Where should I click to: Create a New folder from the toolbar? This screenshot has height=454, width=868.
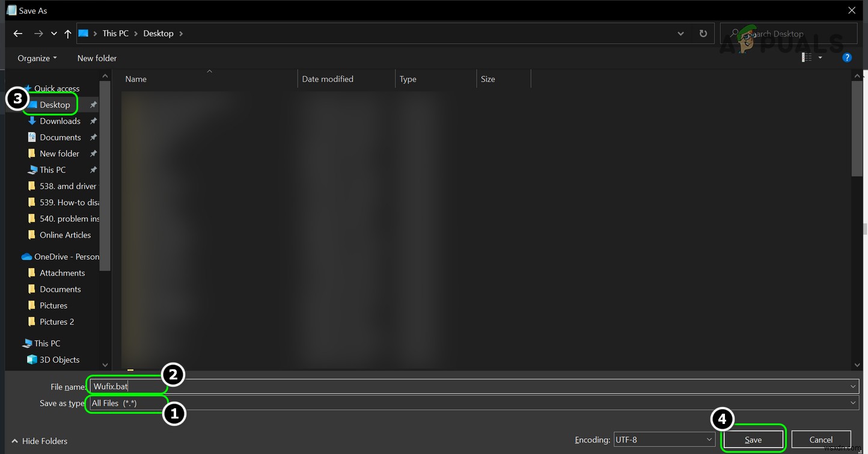97,58
